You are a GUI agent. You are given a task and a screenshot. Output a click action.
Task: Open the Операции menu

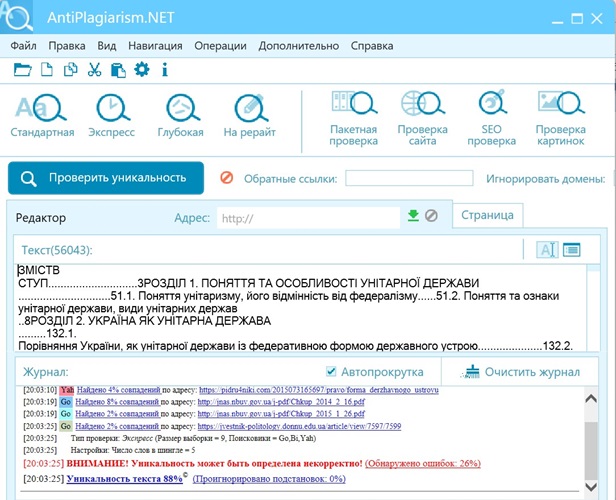click(x=220, y=46)
